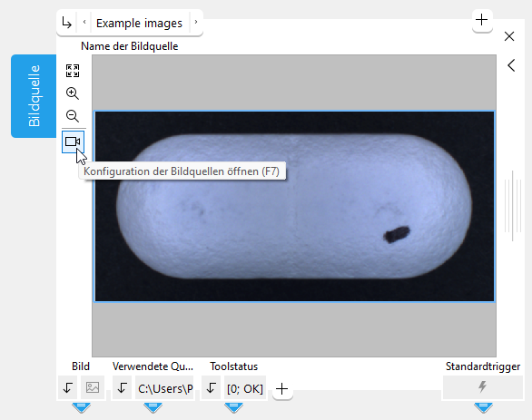This screenshot has width=532, height=420.
Task: Select next image source with right chevron
Action: coord(196,23)
